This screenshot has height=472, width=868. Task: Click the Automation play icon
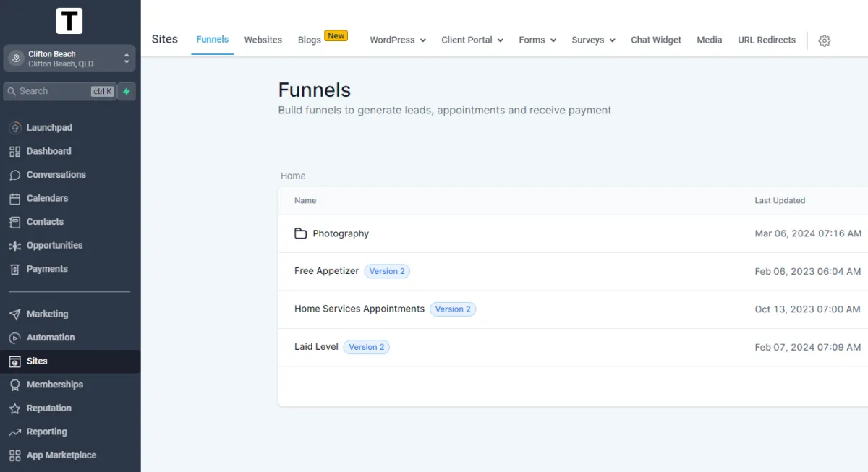(14, 338)
